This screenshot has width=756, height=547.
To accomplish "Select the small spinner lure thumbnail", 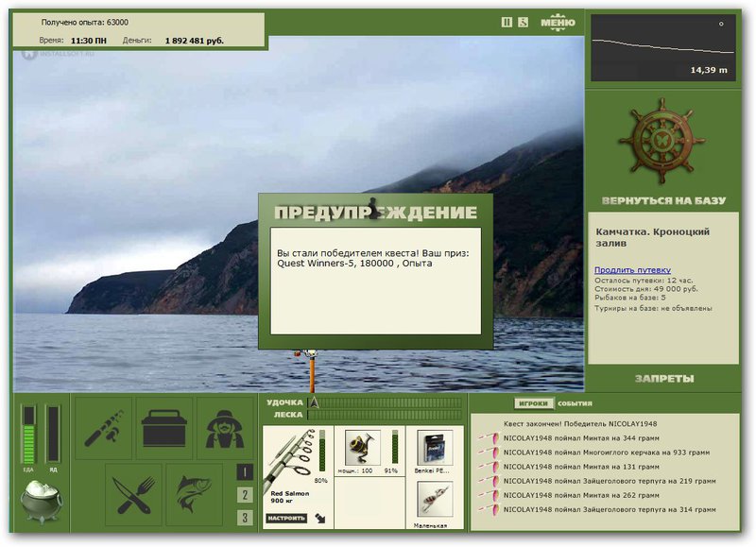I will tap(435, 500).
